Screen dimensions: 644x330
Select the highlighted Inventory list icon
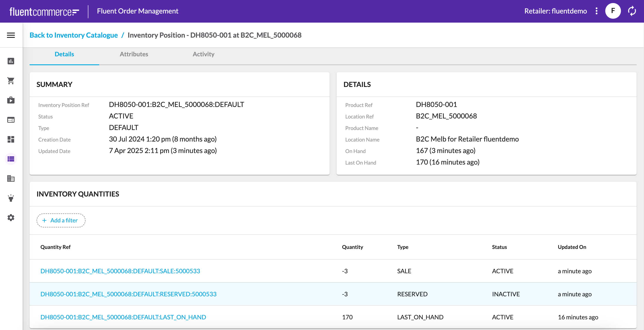(11, 159)
